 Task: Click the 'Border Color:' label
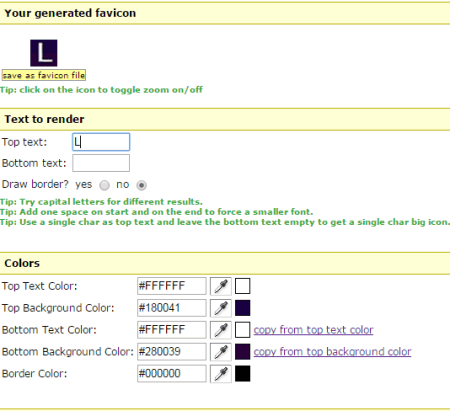click(34, 374)
